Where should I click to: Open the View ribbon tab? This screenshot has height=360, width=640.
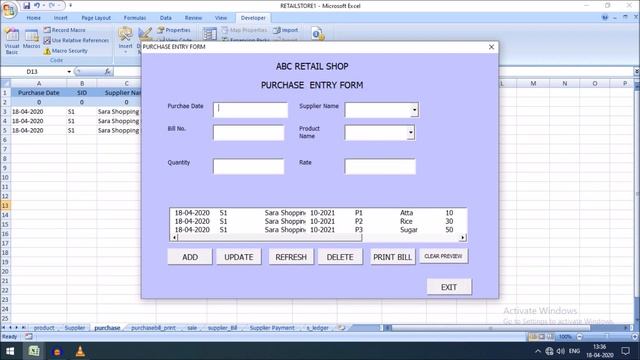[x=220, y=18]
